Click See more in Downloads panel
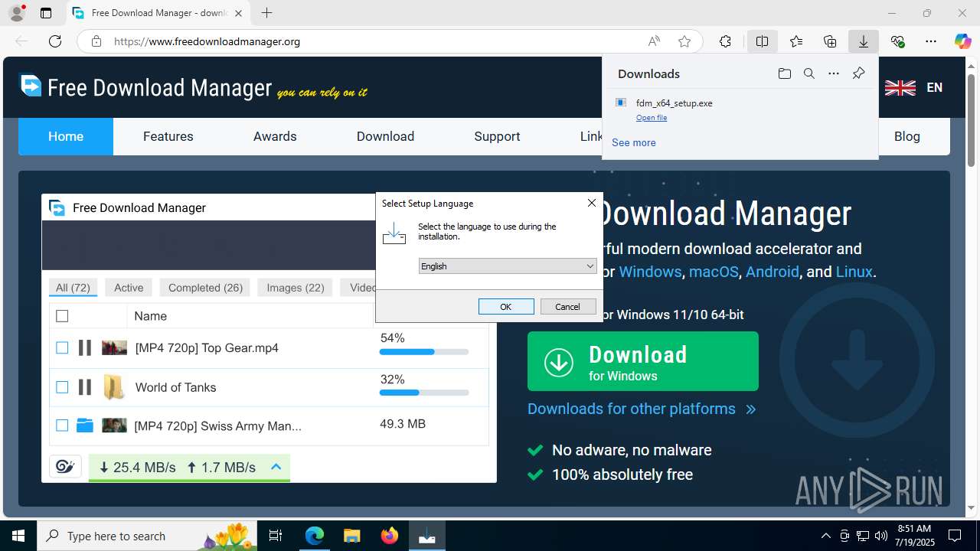This screenshot has width=980, height=551. tap(634, 142)
